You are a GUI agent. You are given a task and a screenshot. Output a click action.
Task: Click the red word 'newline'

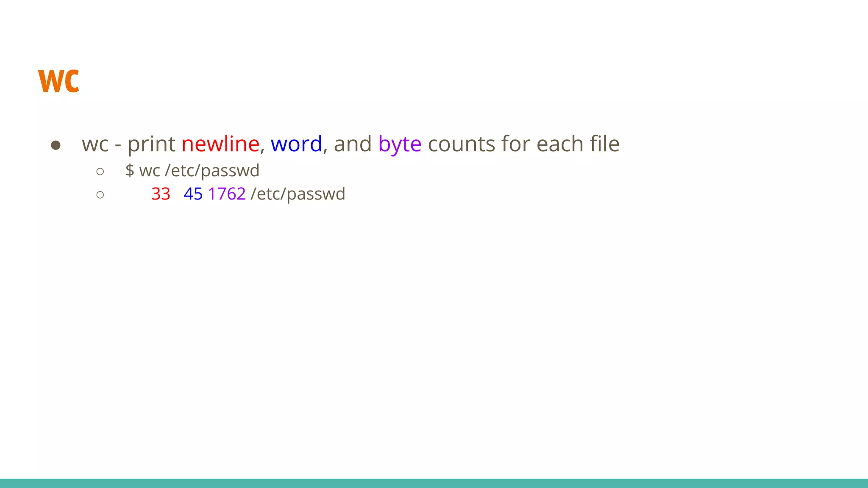tap(220, 144)
